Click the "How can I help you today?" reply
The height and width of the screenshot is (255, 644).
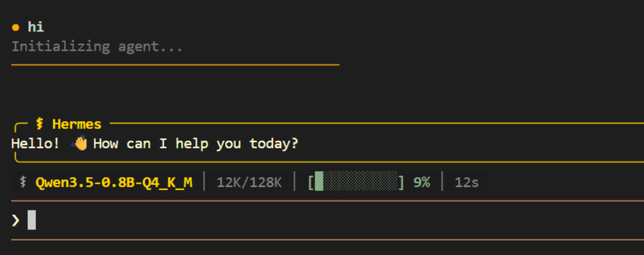click(x=196, y=144)
